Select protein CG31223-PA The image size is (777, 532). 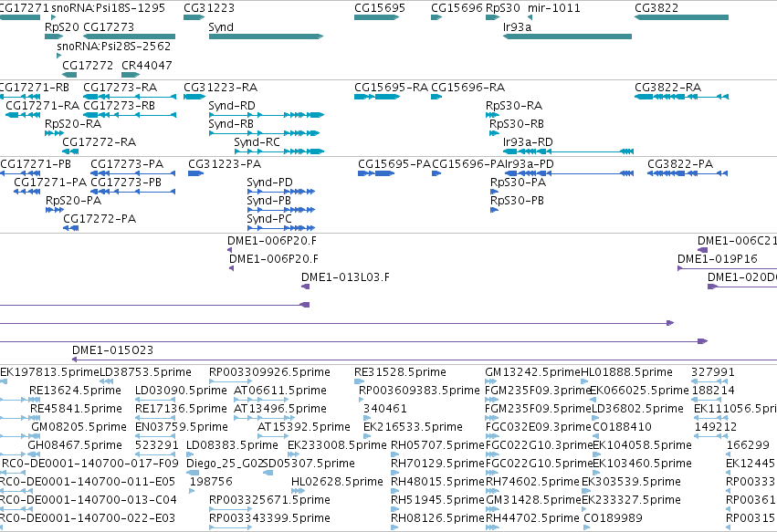pyautogui.click(x=195, y=173)
